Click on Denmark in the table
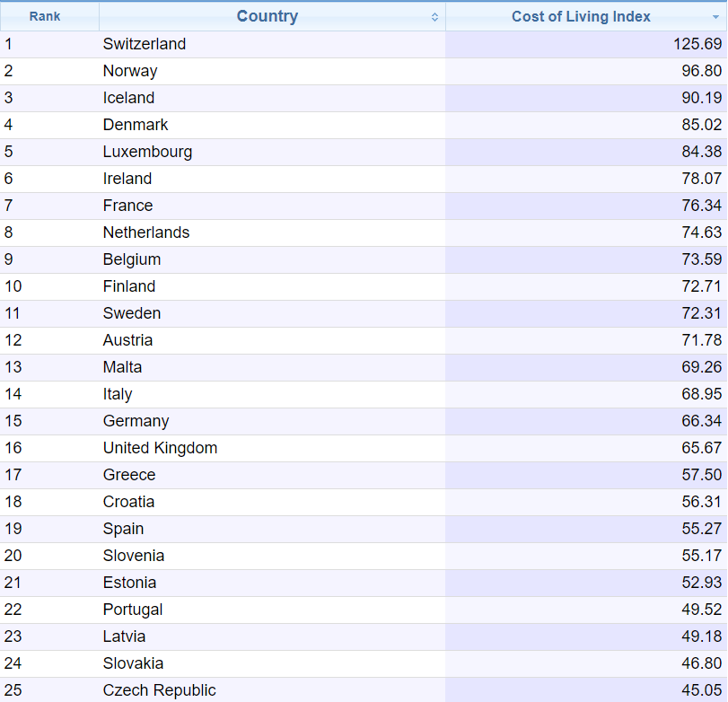 tap(136, 125)
